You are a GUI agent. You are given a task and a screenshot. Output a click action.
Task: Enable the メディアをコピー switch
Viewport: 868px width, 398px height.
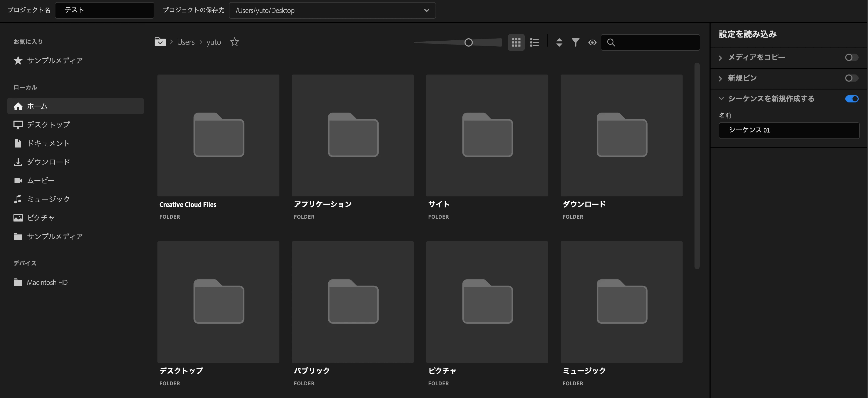851,58
